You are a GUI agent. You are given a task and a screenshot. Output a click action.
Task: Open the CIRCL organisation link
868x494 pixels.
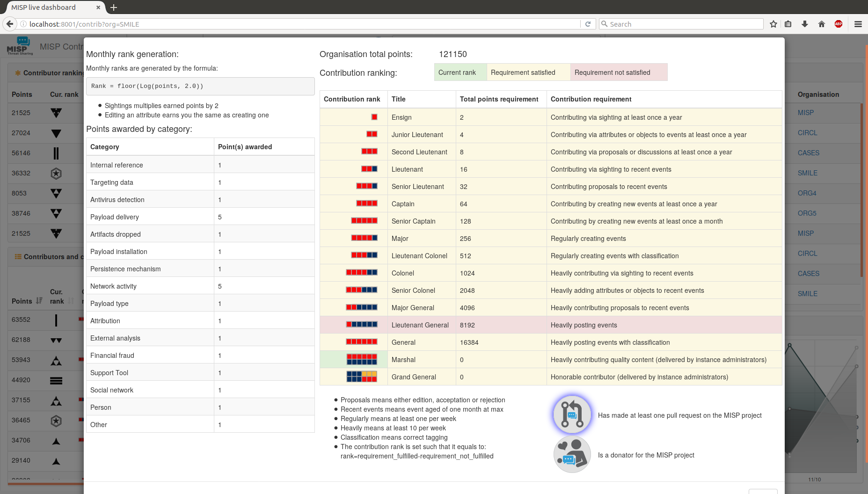pos(807,133)
